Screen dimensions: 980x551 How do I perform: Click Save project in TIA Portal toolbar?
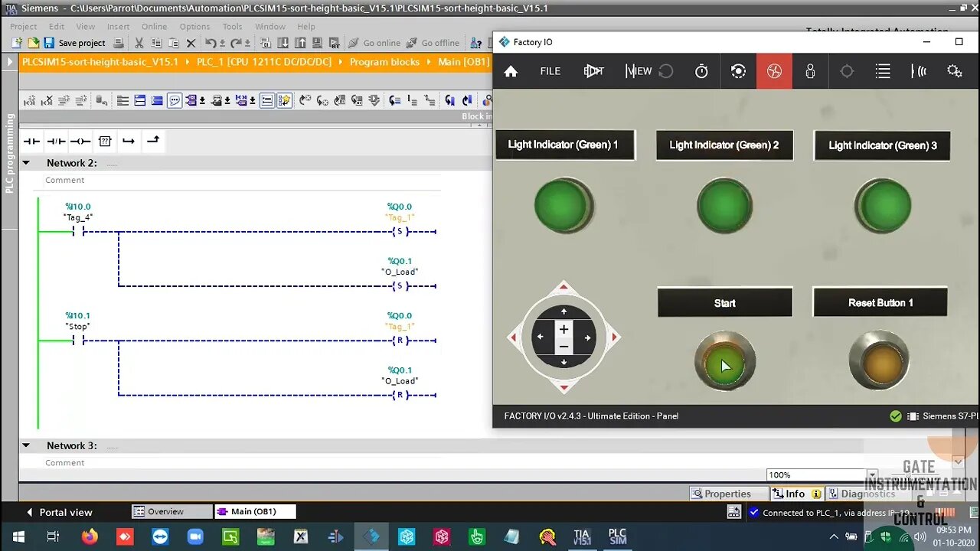[x=74, y=43]
